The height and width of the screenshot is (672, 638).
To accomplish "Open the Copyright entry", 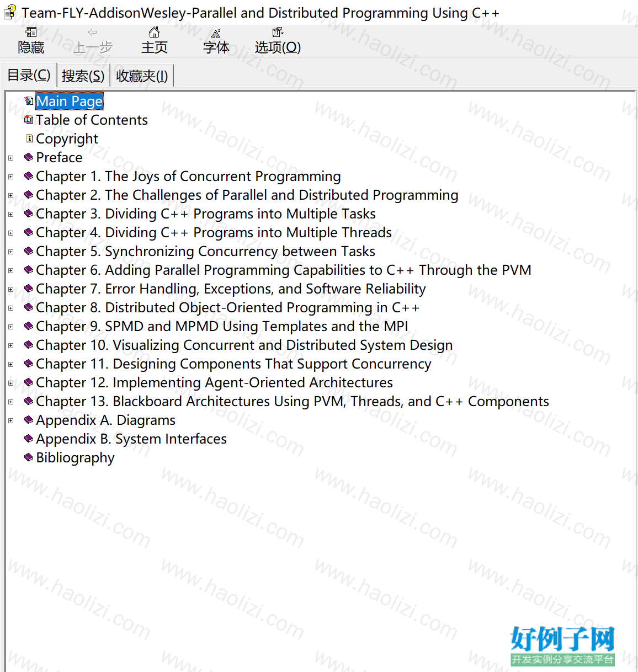I will [67, 138].
